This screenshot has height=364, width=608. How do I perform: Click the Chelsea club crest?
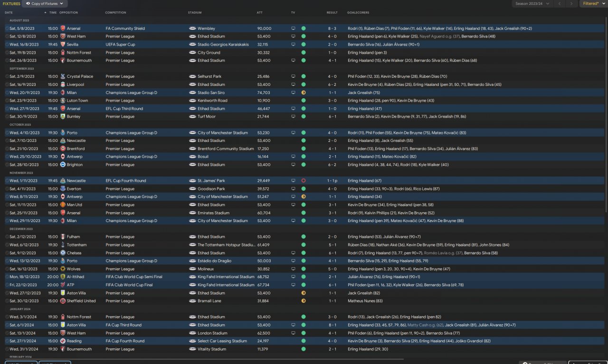click(x=63, y=253)
